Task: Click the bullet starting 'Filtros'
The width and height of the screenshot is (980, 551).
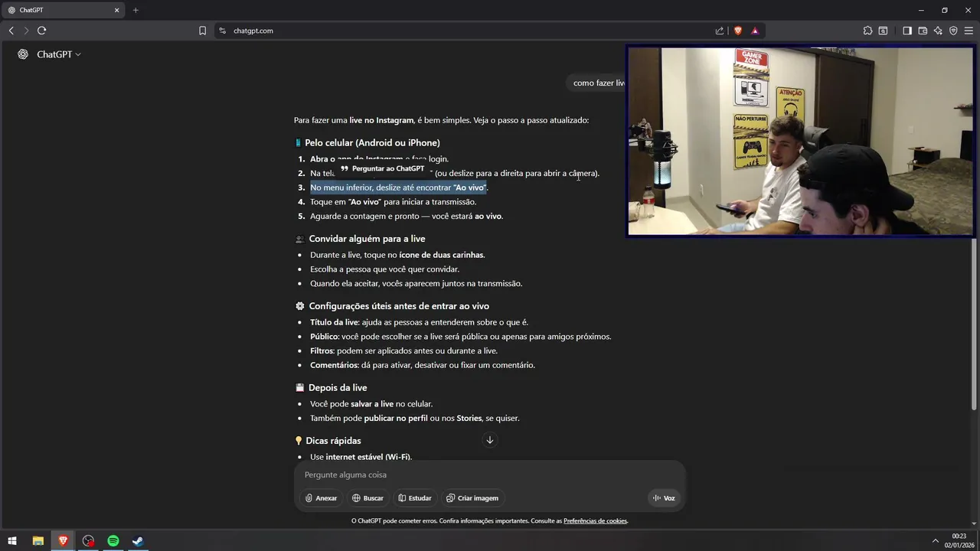Action: pos(403,351)
